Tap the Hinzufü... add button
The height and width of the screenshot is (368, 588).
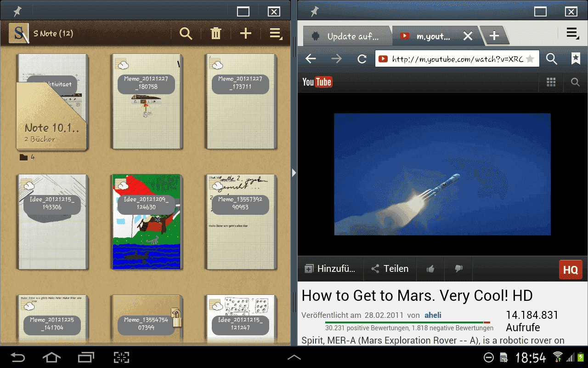(x=330, y=269)
